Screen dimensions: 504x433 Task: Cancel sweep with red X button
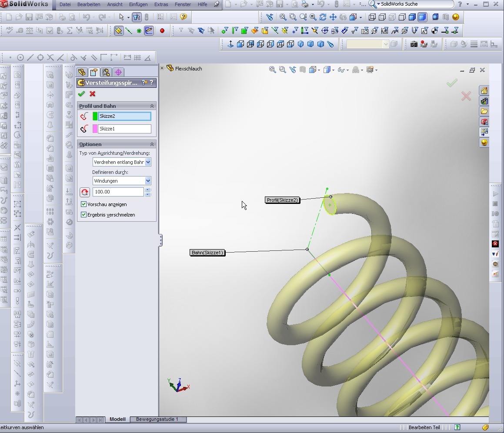pos(93,94)
